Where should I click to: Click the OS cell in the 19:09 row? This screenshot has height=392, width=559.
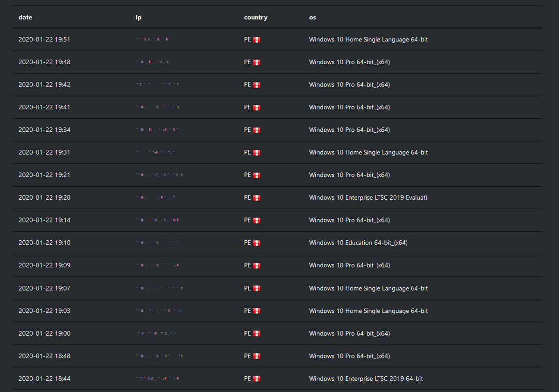click(349, 265)
